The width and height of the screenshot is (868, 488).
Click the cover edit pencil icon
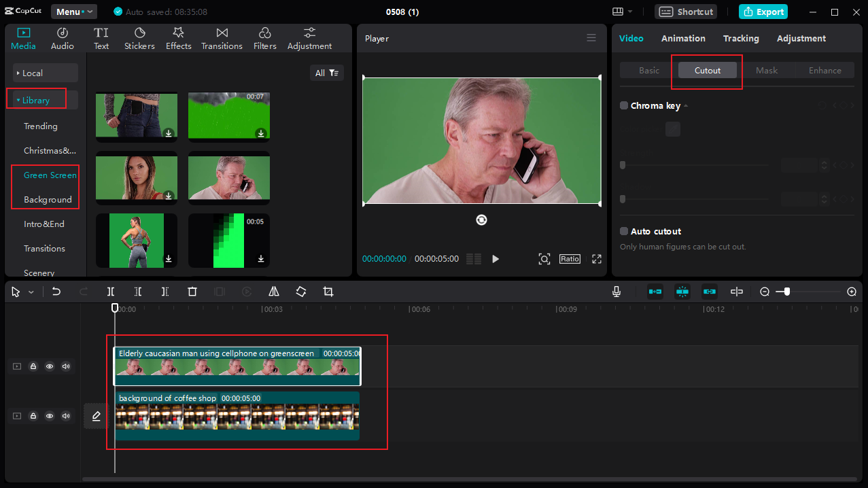tap(96, 416)
